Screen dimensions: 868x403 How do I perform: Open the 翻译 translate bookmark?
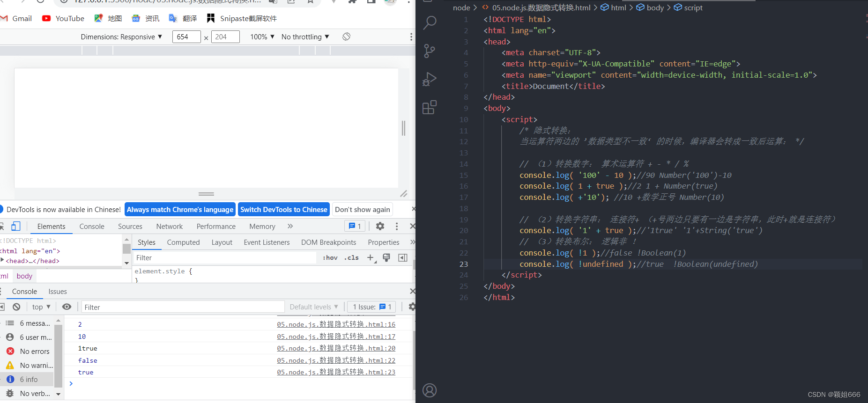tap(183, 18)
